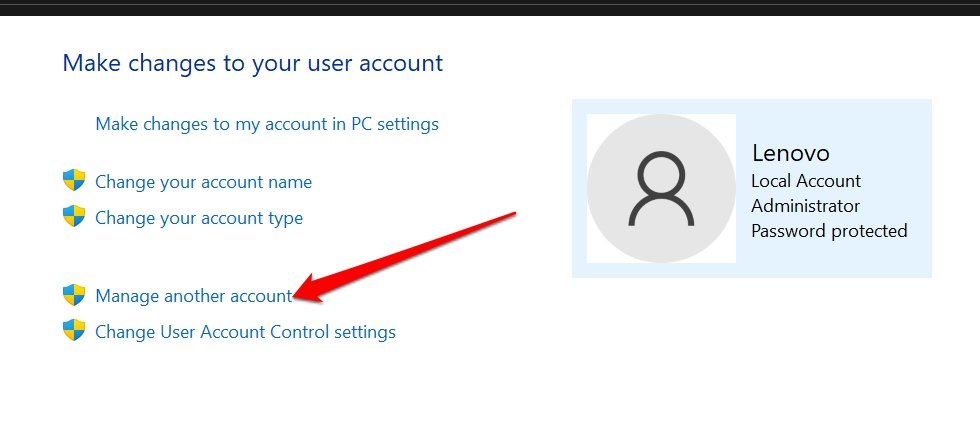Click the shield icon beside Manage another account

coord(74,295)
